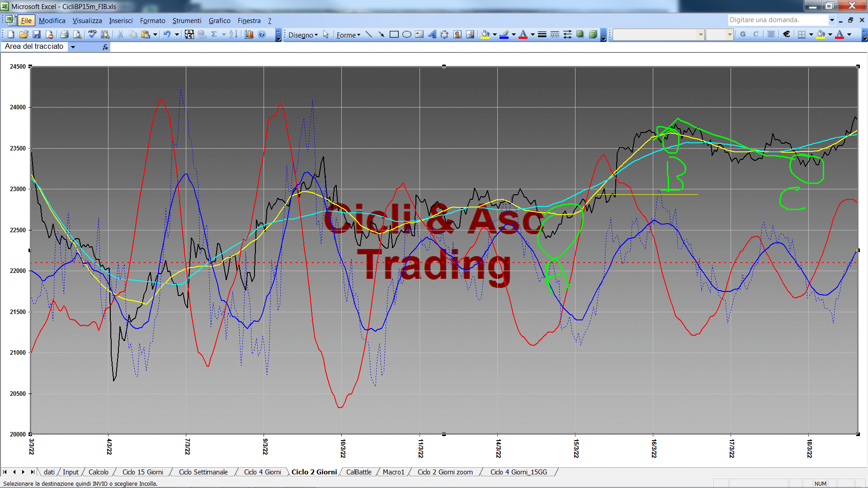The image size is (868, 488).
Task: Open the Chart Wizard icon
Action: click(249, 34)
